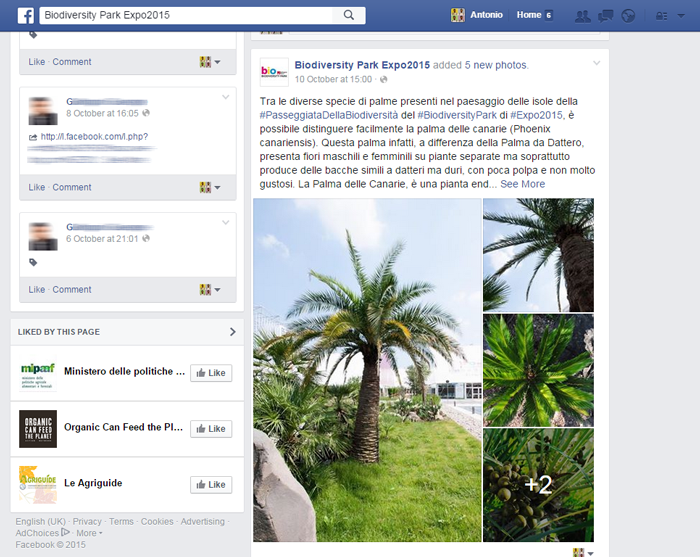
Task: Click public globe icon beside 10 October
Action: point(383,79)
